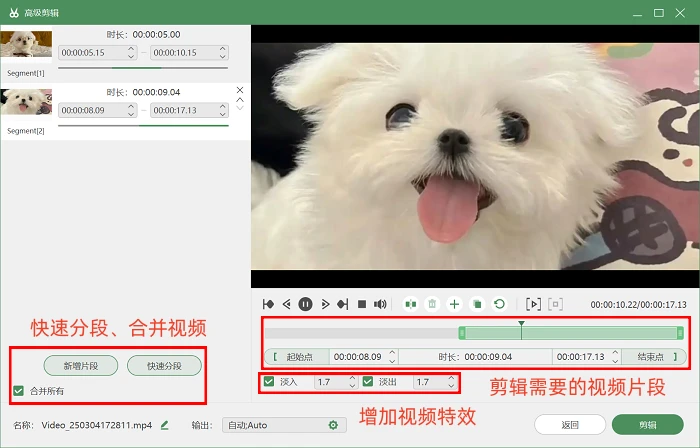Increase Segment[1] start time 00:00:05.15
The width and height of the screenshot is (700, 448).
coord(131,49)
